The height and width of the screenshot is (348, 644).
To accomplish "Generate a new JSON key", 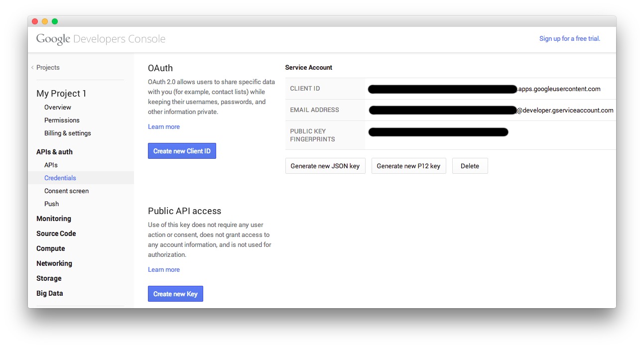I will (325, 166).
